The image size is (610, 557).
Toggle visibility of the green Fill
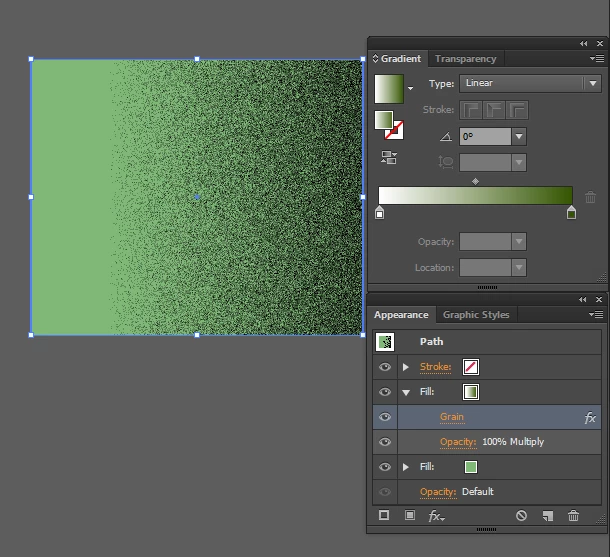pyautogui.click(x=385, y=467)
